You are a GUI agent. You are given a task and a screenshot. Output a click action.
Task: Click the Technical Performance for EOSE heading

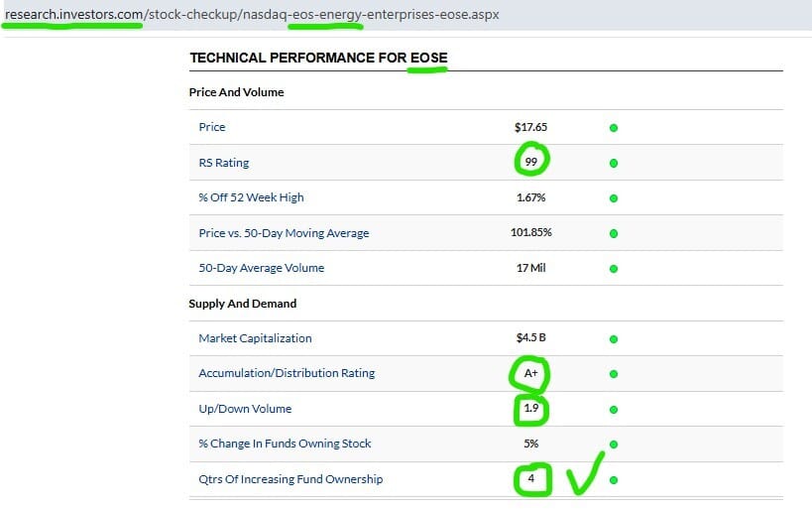318,59
